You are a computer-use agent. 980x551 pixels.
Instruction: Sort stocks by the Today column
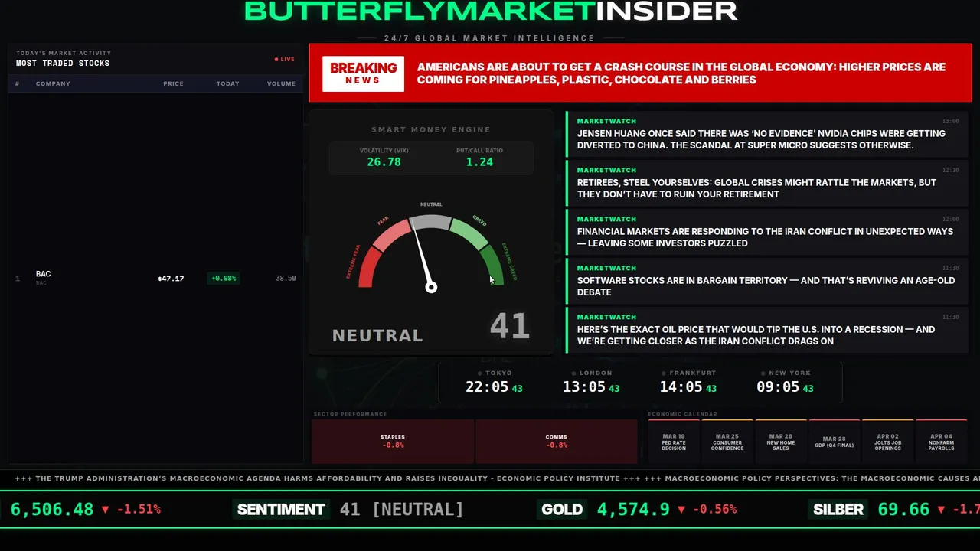227,83
